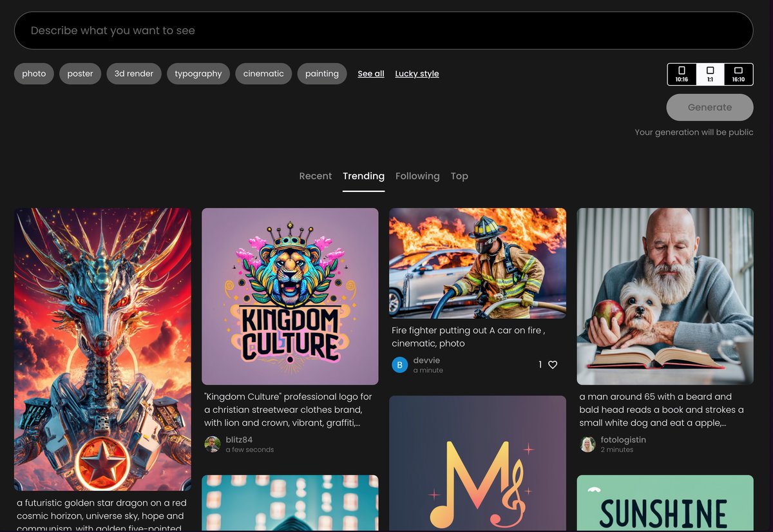This screenshot has height=532, width=773.
Task: Click the 'a man around 65 with a beard' caption
Action: [x=662, y=410]
